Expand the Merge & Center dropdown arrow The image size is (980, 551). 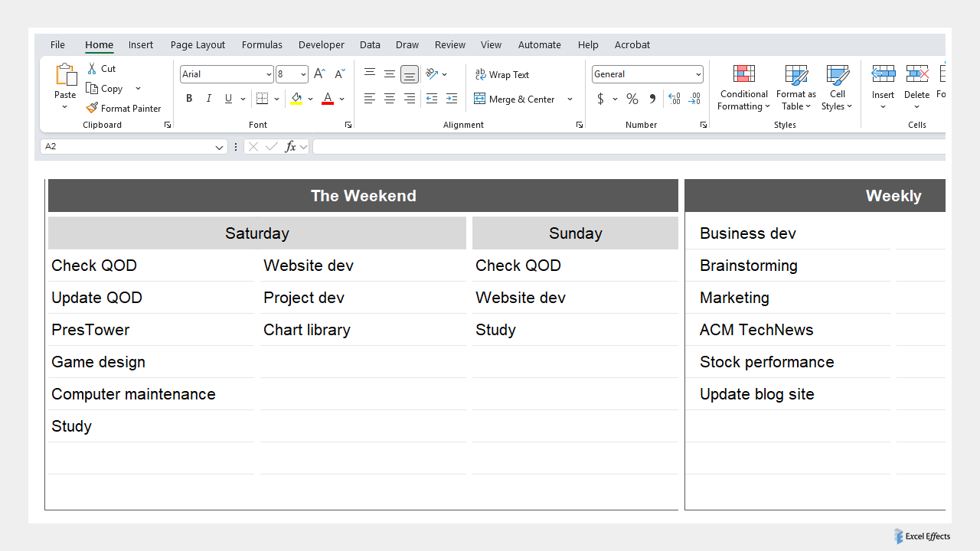570,99
